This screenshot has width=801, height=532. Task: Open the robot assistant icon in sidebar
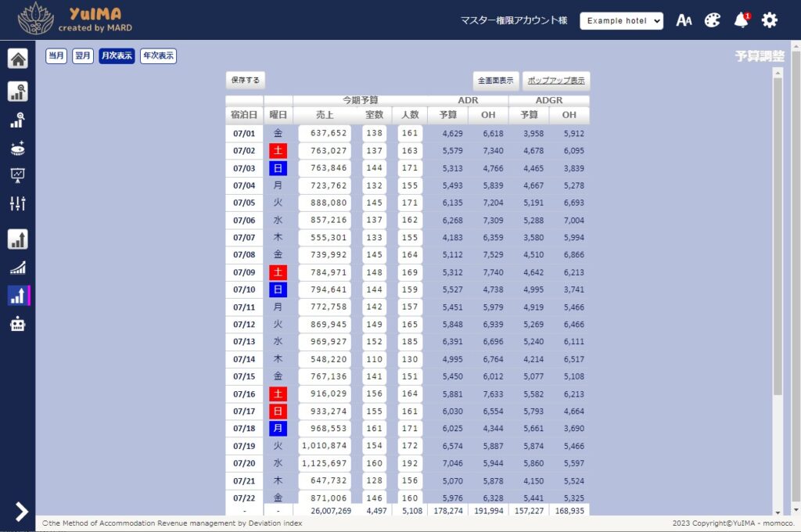click(x=18, y=325)
